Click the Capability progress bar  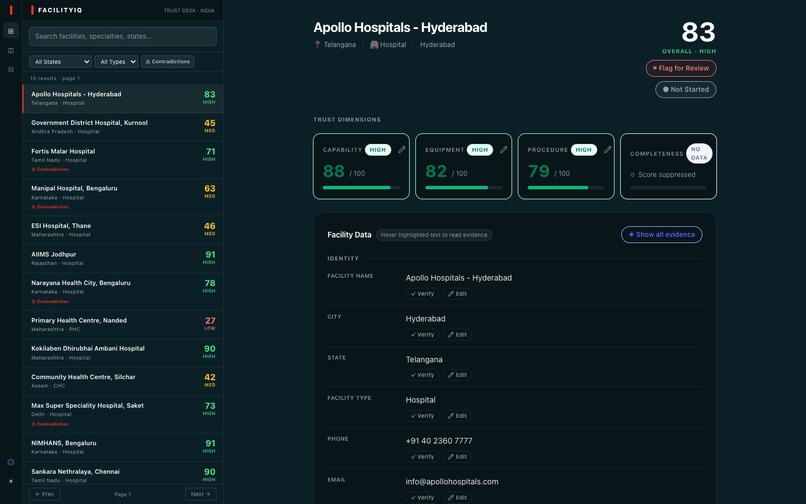(x=361, y=188)
